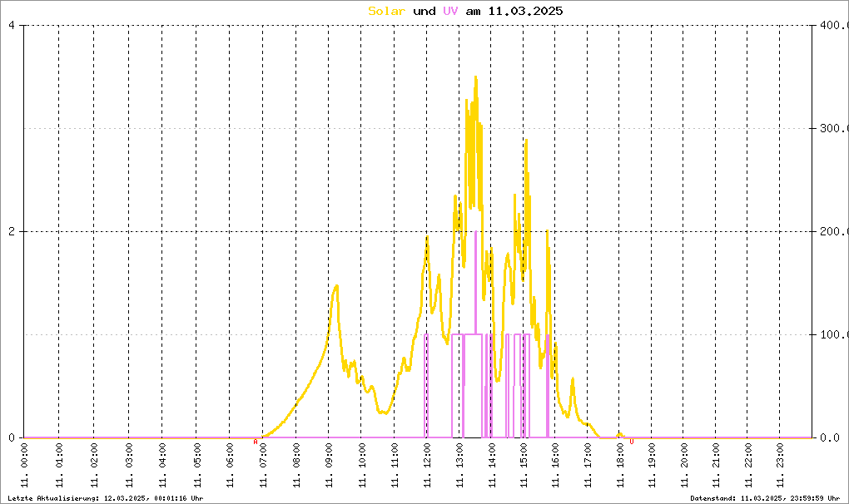Click the left axis value '2'
Screen dimensions: 849x504
[12, 231]
